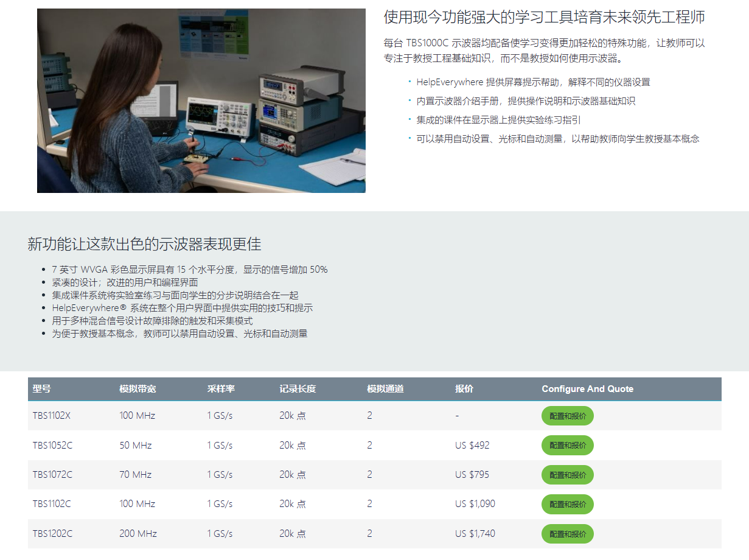This screenshot has width=749, height=560.
Task: Select the TBS1202C model name
Action: (x=52, y=534)
